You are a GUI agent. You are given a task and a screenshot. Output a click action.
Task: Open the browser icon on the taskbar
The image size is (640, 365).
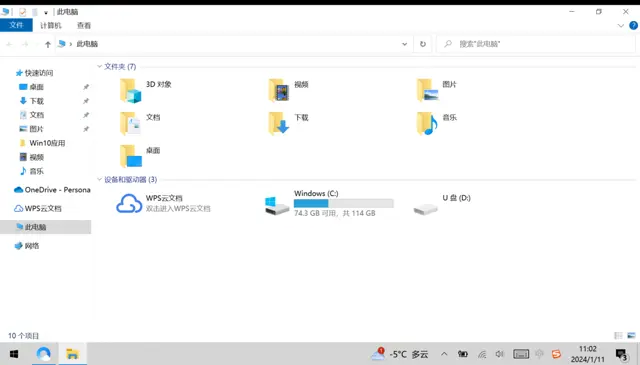click(43, 354)
